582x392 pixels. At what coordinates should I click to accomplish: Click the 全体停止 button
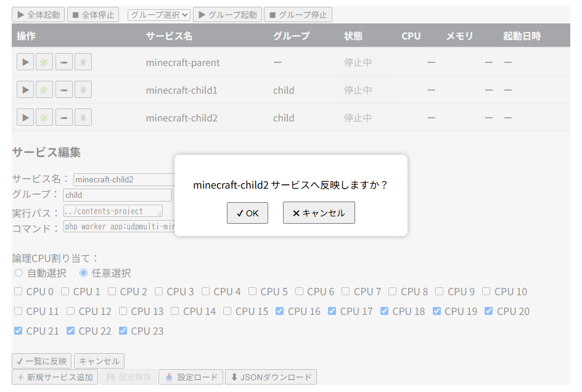coord(92,14)
